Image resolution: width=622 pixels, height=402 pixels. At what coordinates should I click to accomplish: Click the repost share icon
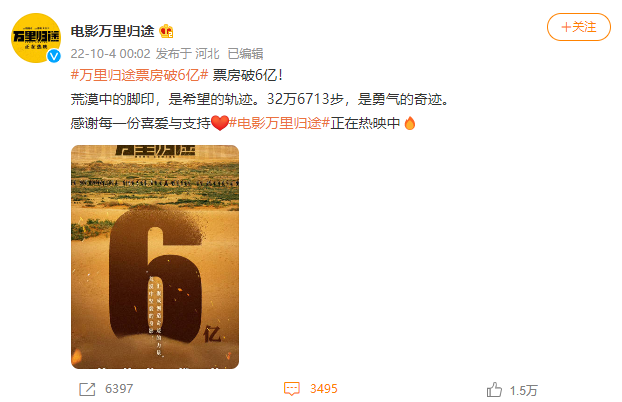[87, 389]
